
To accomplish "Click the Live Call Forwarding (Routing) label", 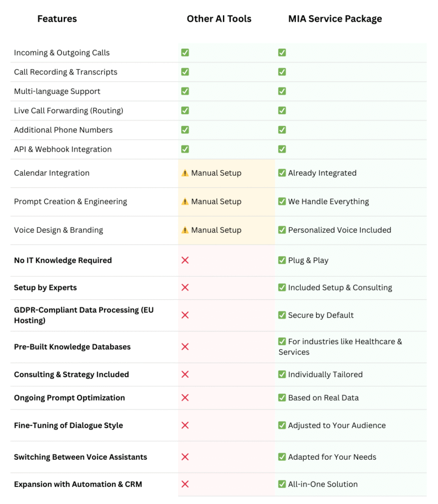I will pyautogui.click(x=68, y=111).
